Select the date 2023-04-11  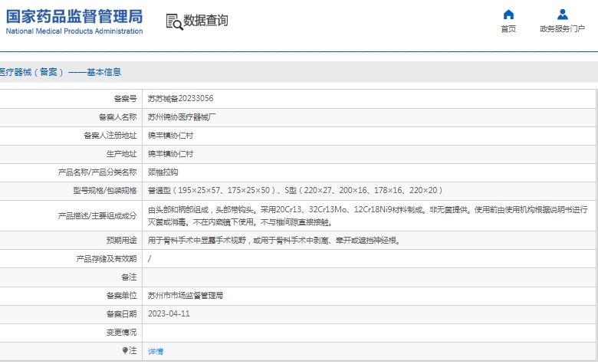[169, 313]
